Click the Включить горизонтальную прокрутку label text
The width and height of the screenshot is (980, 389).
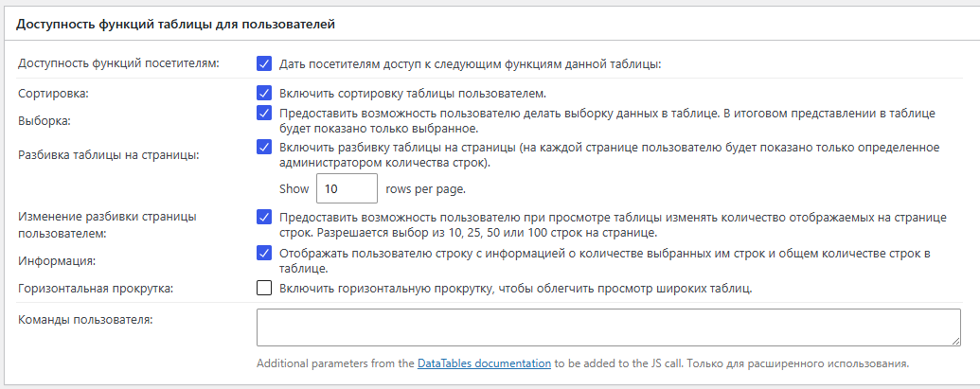click(x=516, y=289)
